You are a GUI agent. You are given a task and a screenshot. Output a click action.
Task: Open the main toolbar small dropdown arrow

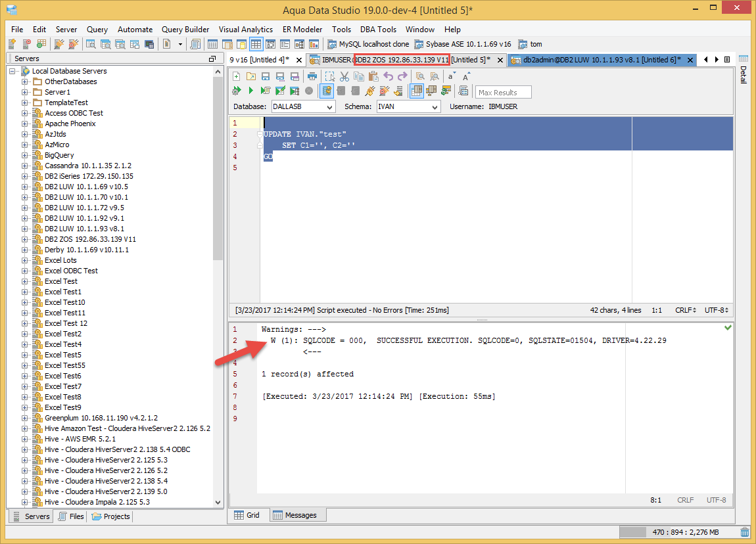pos(180,44)
